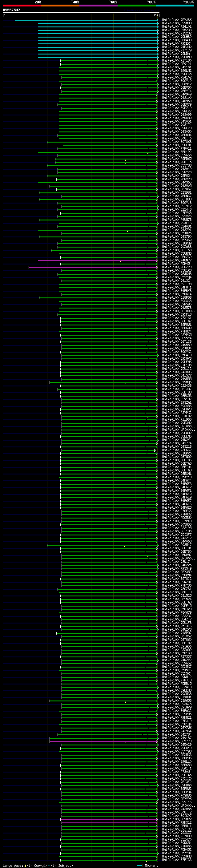Open hit UniRef100_P00433
This screenshot has width=197, height=868.
[x=176, y=40]
